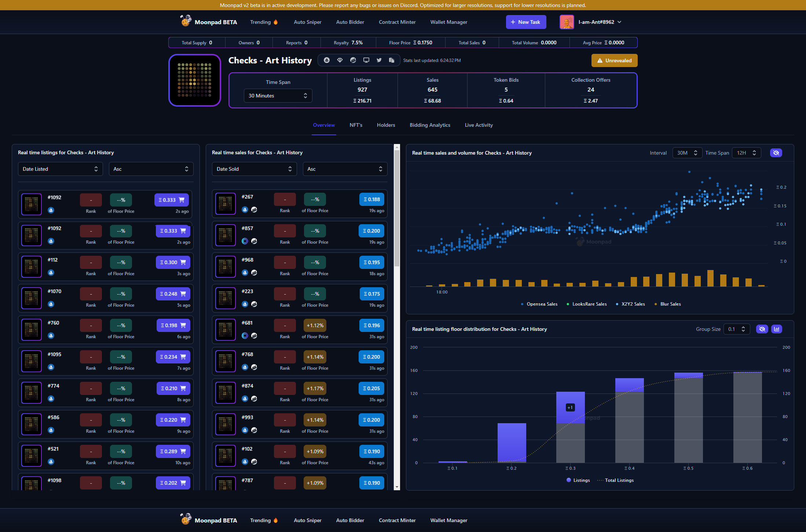The image size is (806, 532).
Task: Open the chart Time Span 12H dropdown
Action: click(746, 153)
